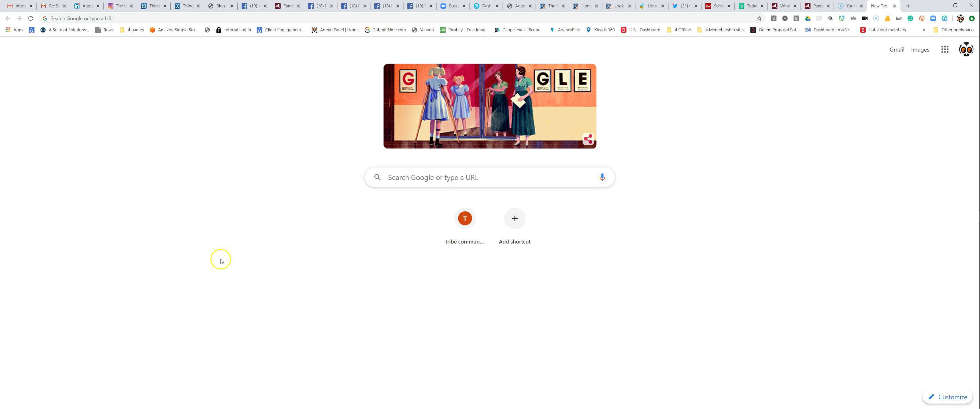Open the Google apps grid icon

[945, 50]
